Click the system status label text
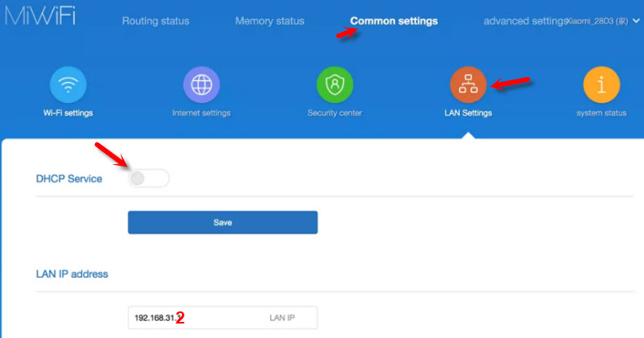The width and height of the screenshot is (644, 338). (601, 113)
